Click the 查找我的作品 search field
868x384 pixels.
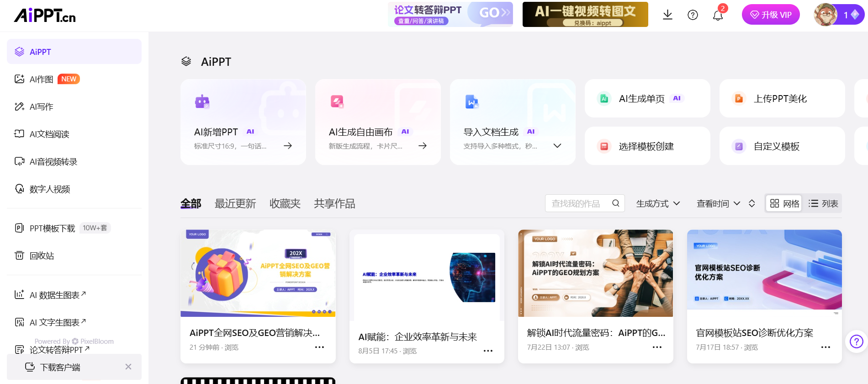[x=585, y=203]
